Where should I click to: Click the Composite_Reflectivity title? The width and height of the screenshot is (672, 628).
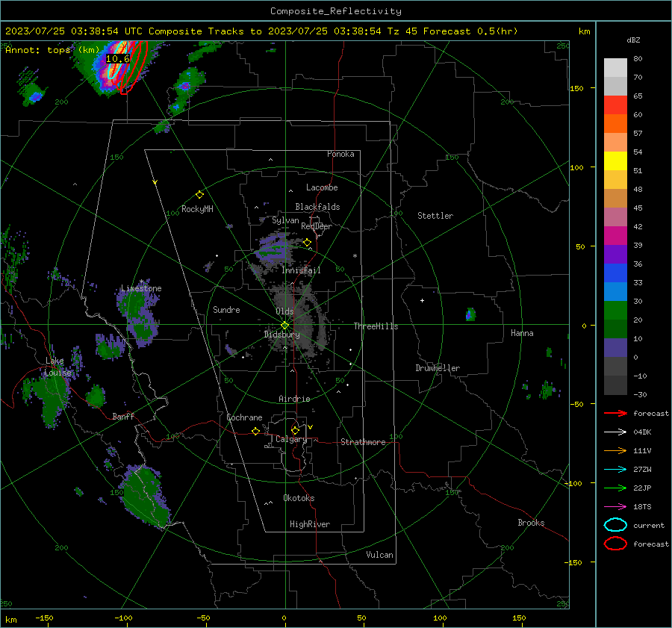pos(336,11)
